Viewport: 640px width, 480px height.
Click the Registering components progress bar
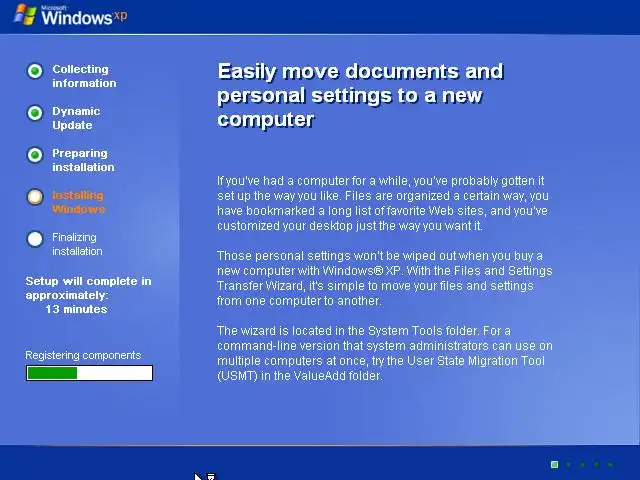[x=89, y=373]
